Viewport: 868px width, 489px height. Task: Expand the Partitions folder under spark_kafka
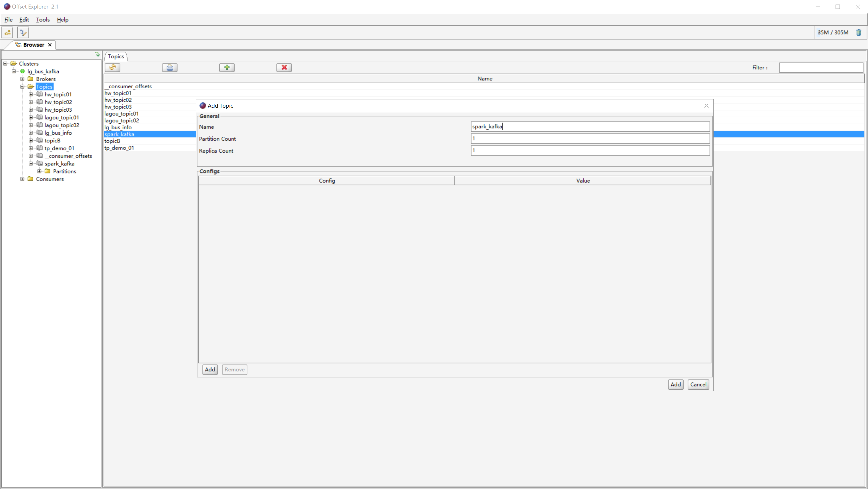tap(39, 171)
